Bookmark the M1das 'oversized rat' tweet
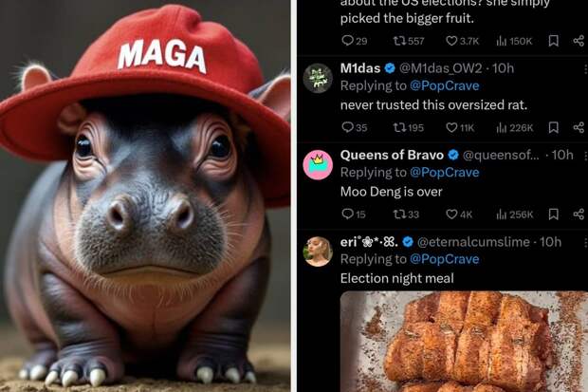Image resolution: width=588 pixels, height=392 pixels. (x=554, y=127)
